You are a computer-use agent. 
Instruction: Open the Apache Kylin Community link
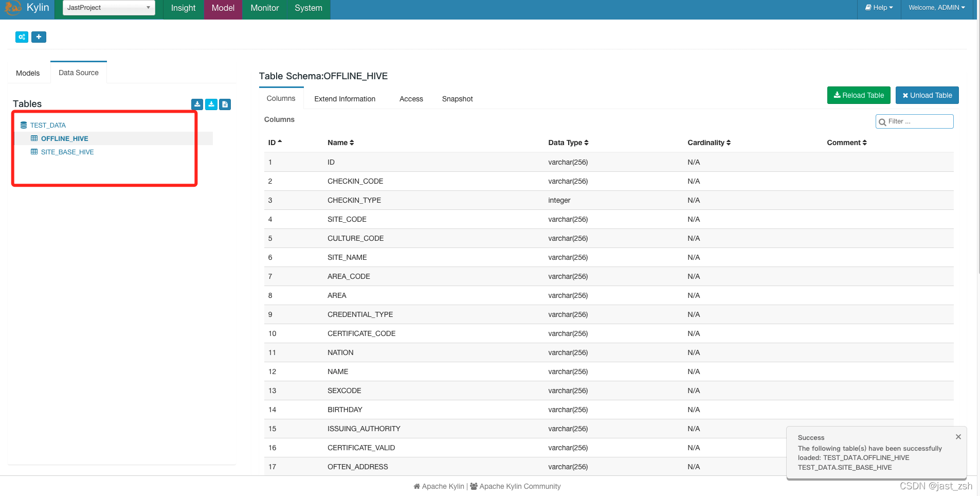[515, 486]
